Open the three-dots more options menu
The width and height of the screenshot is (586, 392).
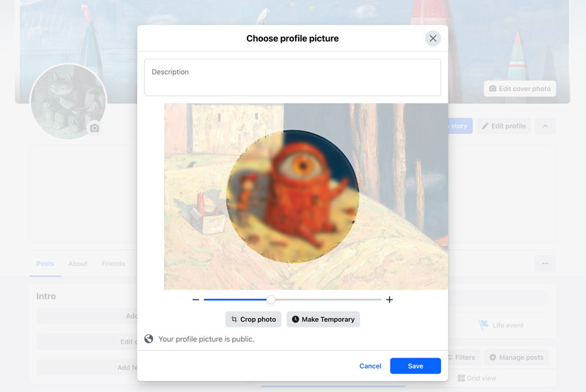[x=545, y=264]
